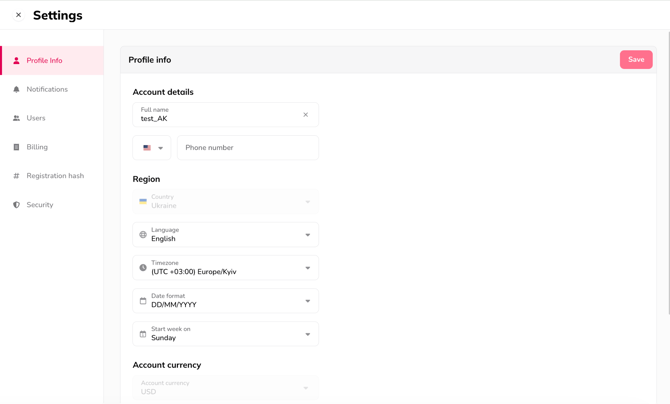Expand the Account currency USD dropdown arrow
Screen dimensions: 670x404
click(x=306, y=388)
